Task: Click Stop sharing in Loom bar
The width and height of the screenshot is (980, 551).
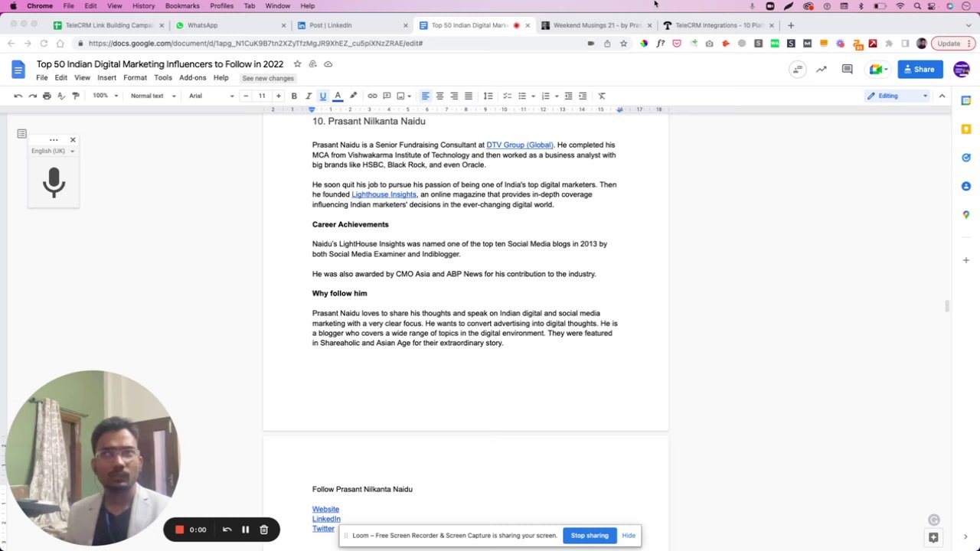Action: [590, 536]
